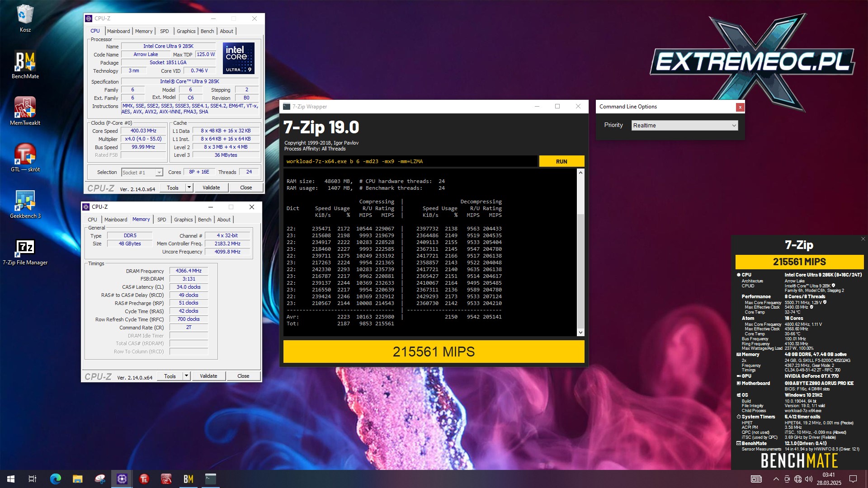Screen dimensions: 868x488
Task: Click Tools button in the top CPU-Z window
Action: coord(173,188)
